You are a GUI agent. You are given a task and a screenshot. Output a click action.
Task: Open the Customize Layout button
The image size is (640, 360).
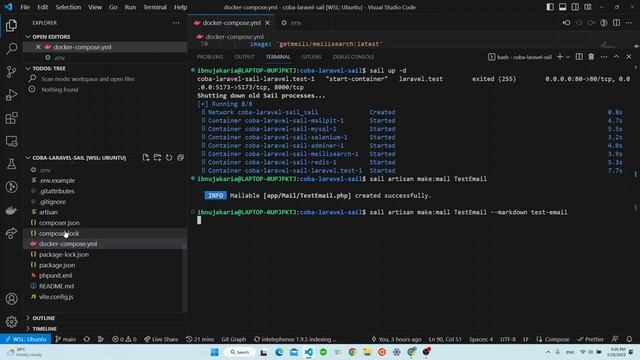tap(588, 7)
